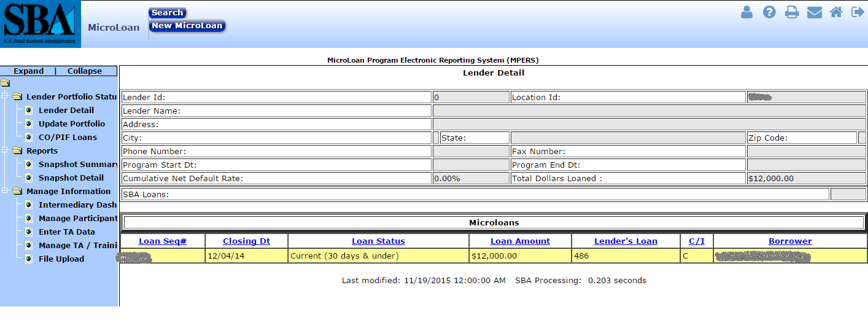This screenshot has width=868, height=328.
Task: Open Intermediary Dash in the sidebar
Action: [78, 205]
